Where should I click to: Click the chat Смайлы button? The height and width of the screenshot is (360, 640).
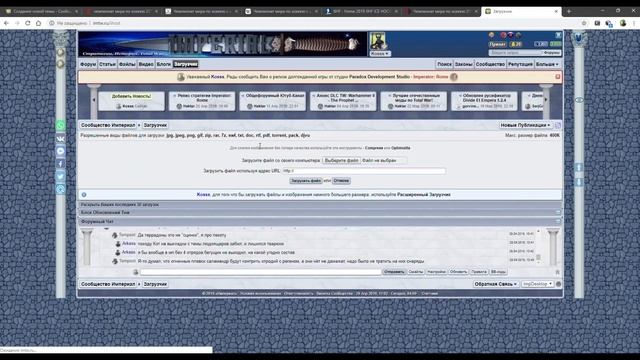[416, 272]
